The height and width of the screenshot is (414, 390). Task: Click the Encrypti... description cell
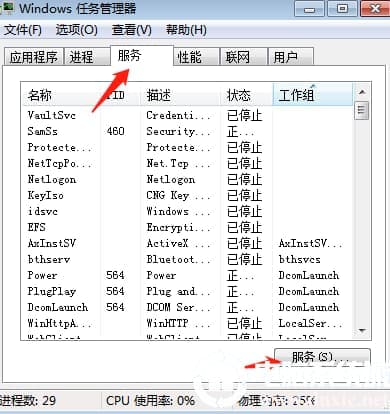(179, 227)
